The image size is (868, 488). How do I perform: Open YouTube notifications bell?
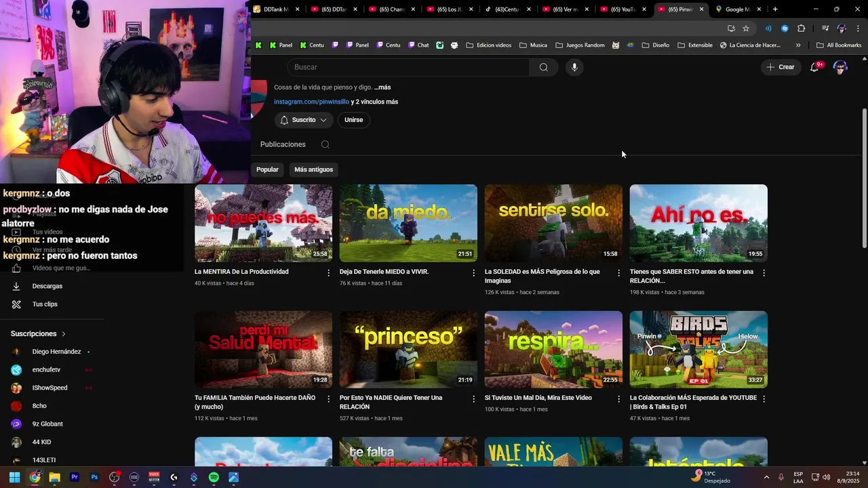tap(815, 67)
